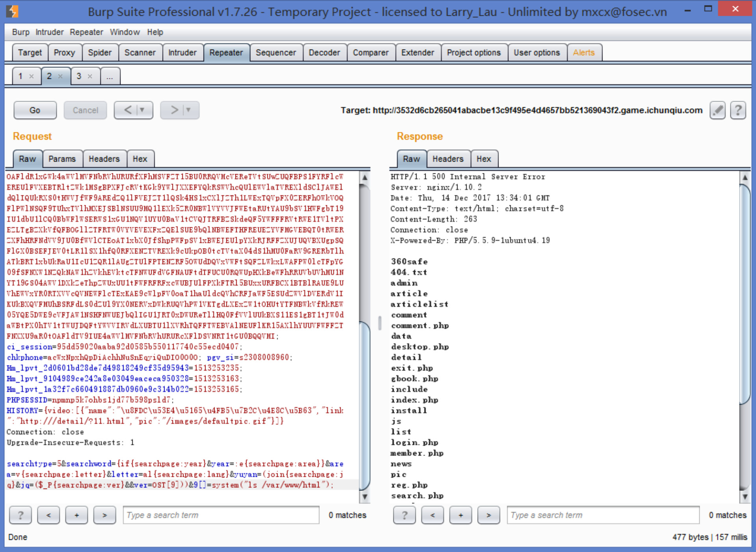Switch to the Proxy tab
Image resolution: width=756 pixels, height=552 pixels.
coord(65,53)
